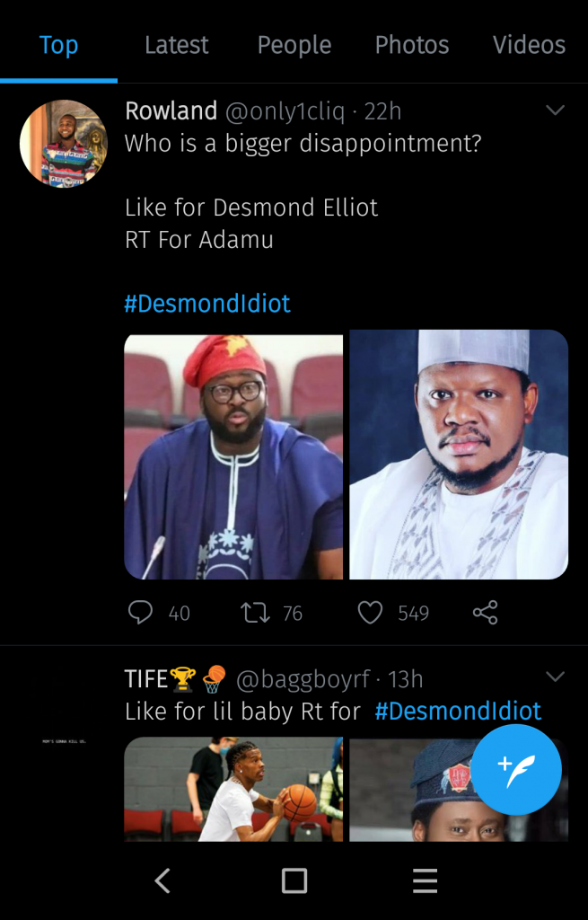This screenshot has height=920, width=588.
Task: Switch to the Latest tab
Action: coord(176,45)
